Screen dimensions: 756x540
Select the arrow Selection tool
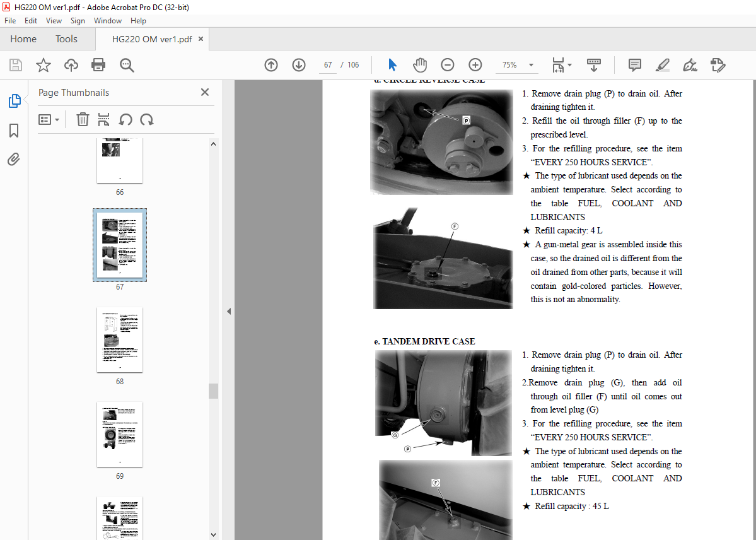(392, 65)
